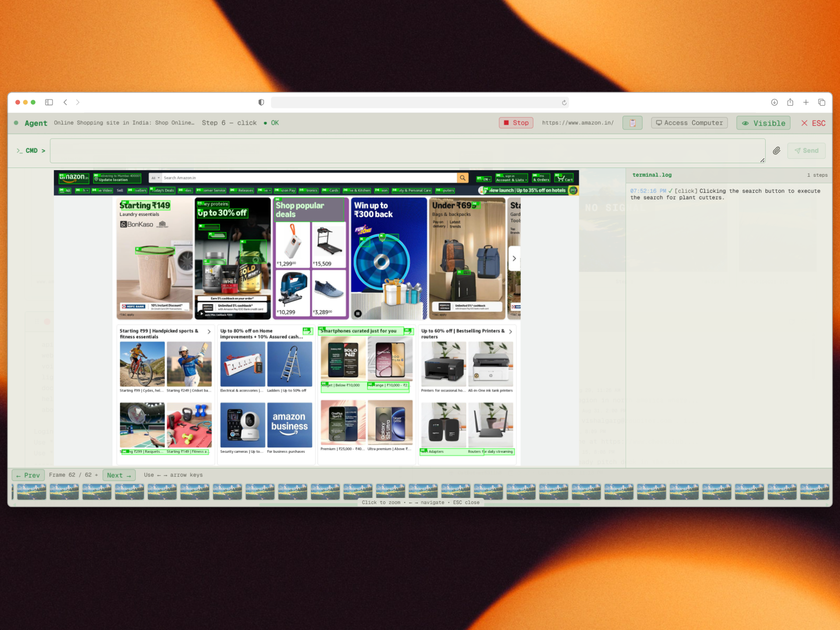This screenshot has height=630, width=840.
Task: Expand the Bestselling Printers & routers chevron
Action: coord(511,332)
